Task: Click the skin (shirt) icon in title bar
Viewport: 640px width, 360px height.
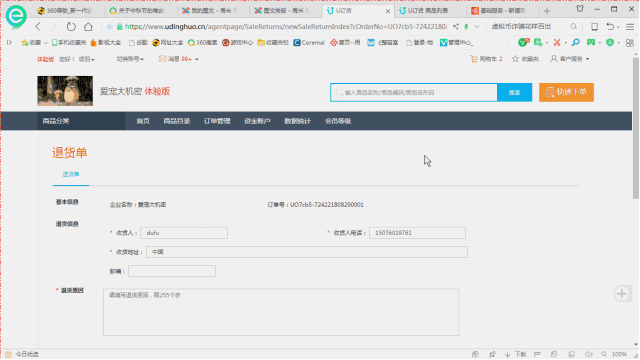Action: pyautogui.click(x=580, y=9)
